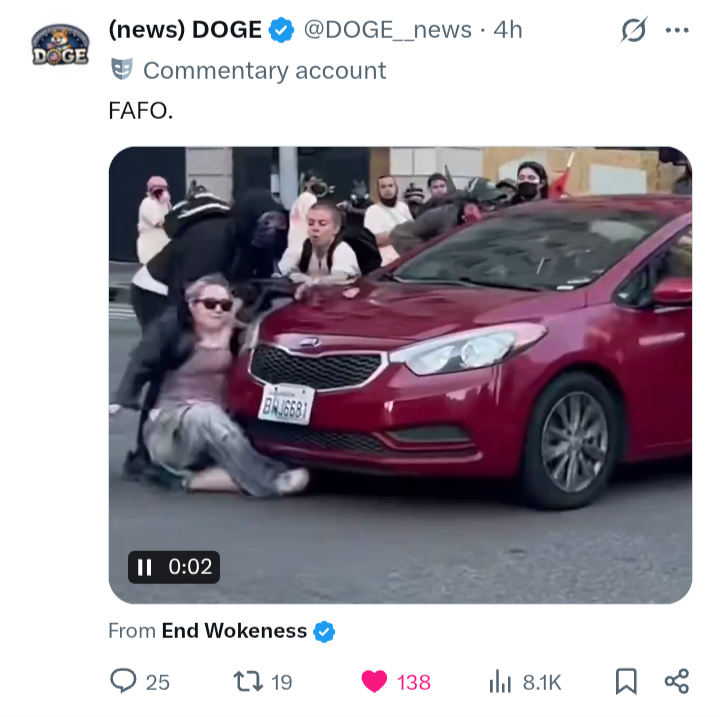
Task: Click the blue verified badge beside DOGE
Action: point(281,30)
